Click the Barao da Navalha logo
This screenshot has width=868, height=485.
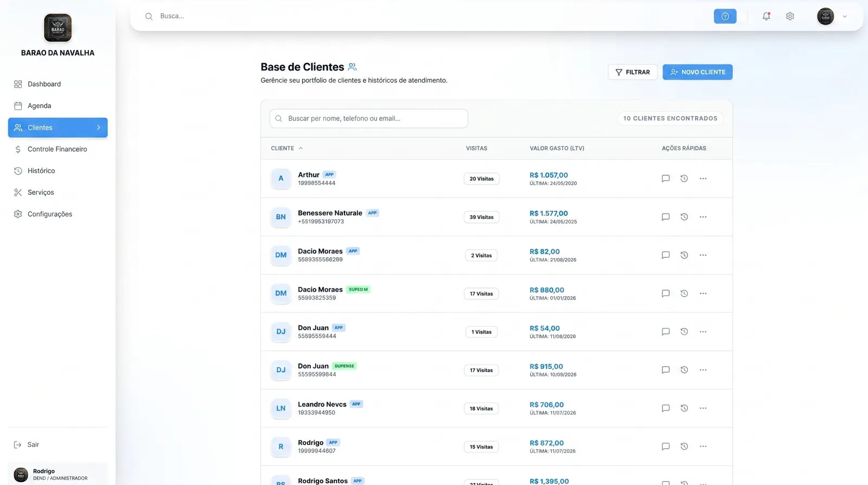pyautogui.click(x=58, y=28)
